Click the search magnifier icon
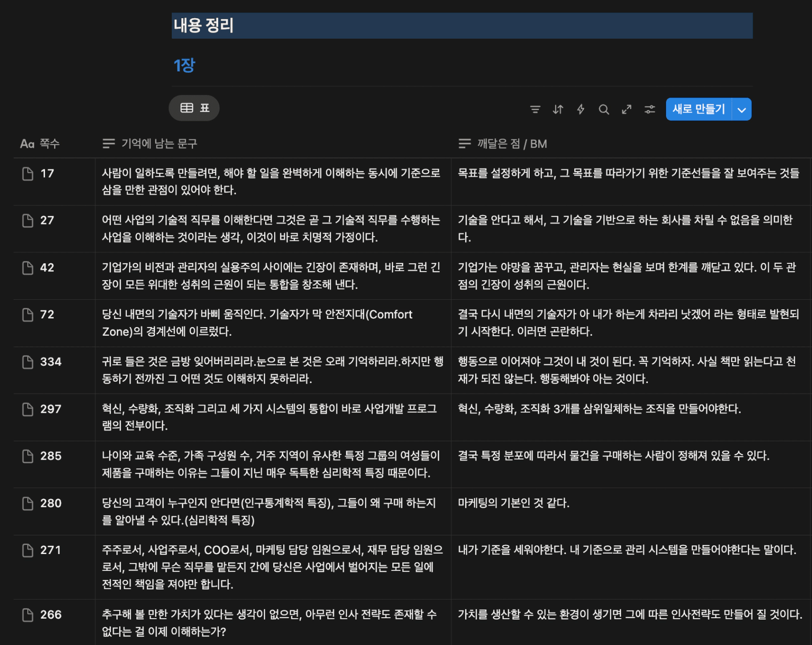The height and width of the screenshot is (645, 812). (x=603, y=110)
